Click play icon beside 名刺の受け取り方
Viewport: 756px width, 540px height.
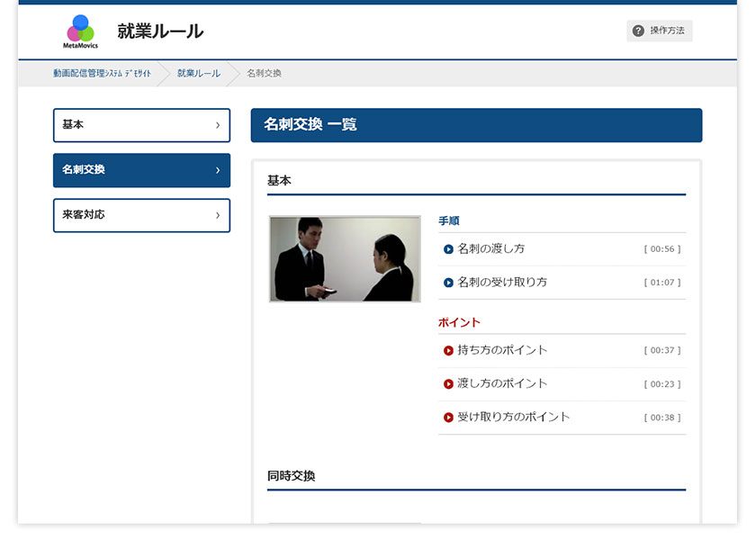click(448, 283)
